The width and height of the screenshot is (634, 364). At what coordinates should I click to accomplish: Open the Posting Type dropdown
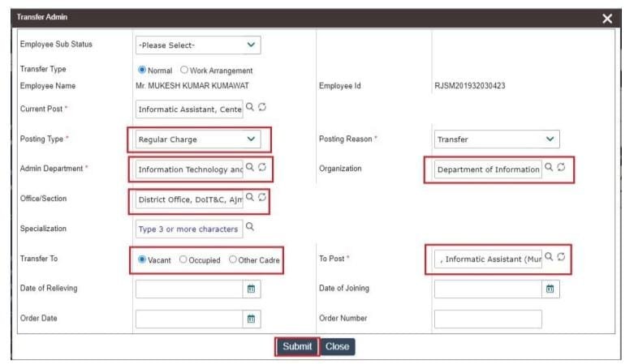pos(198,139)
